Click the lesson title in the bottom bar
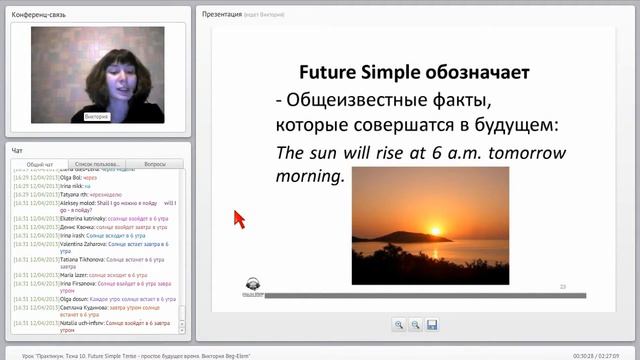This screenshot has width=640, height=360. point(136,356)
